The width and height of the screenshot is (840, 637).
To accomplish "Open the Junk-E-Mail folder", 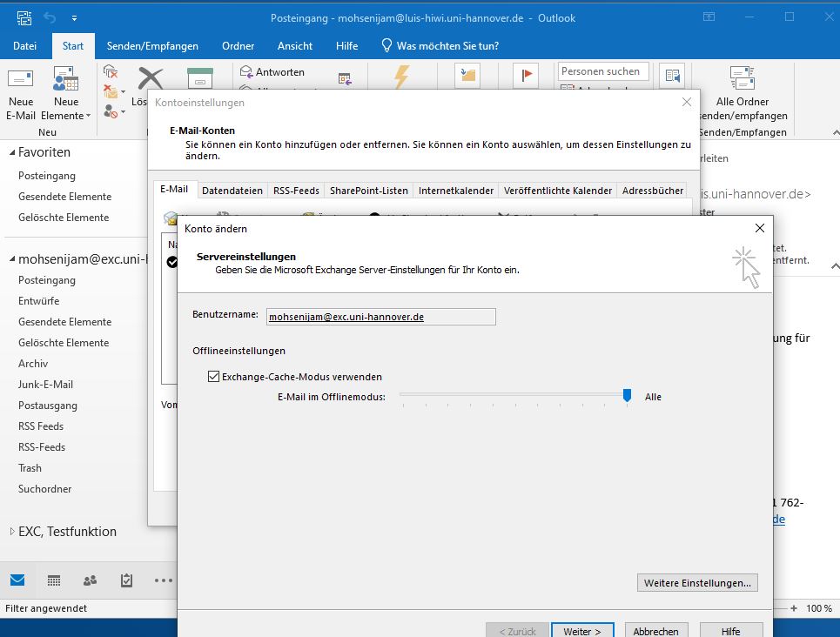I will [x=45, y=385].
